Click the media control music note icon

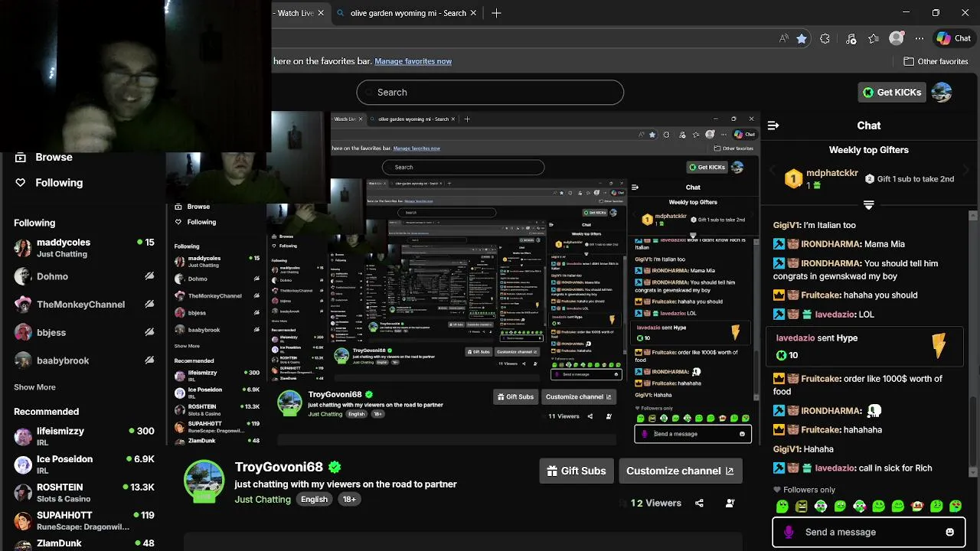pos(851,38)
